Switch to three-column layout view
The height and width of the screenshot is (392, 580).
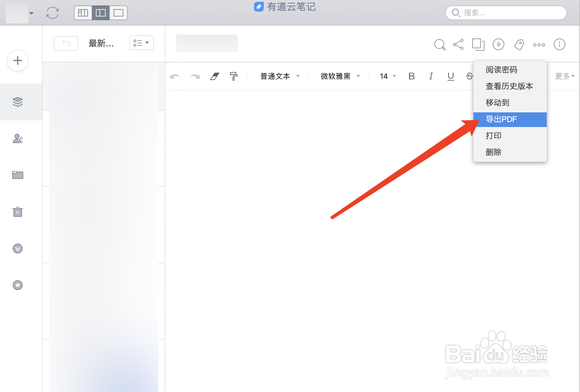pos(83,13)
